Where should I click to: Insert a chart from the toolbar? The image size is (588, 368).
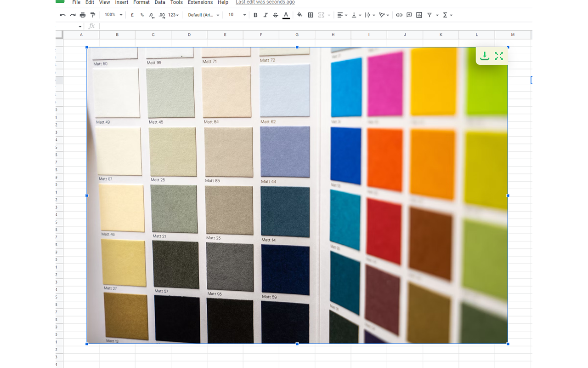tap(418, 15)
